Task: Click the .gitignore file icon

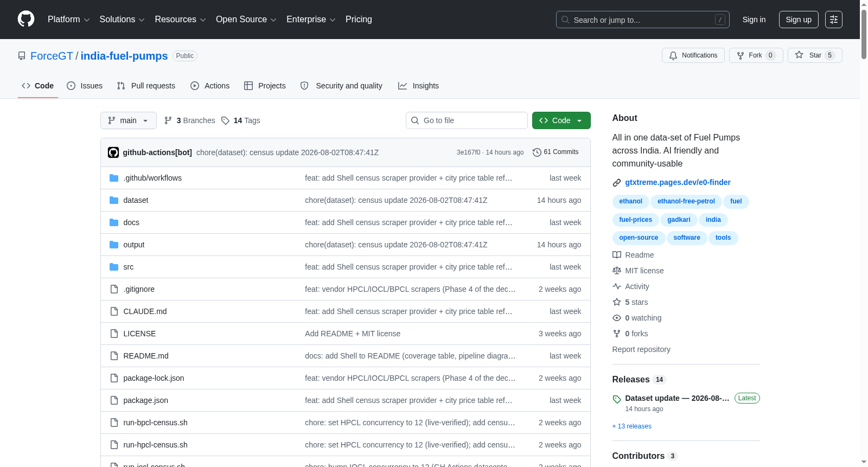Action: click(114, 289)
